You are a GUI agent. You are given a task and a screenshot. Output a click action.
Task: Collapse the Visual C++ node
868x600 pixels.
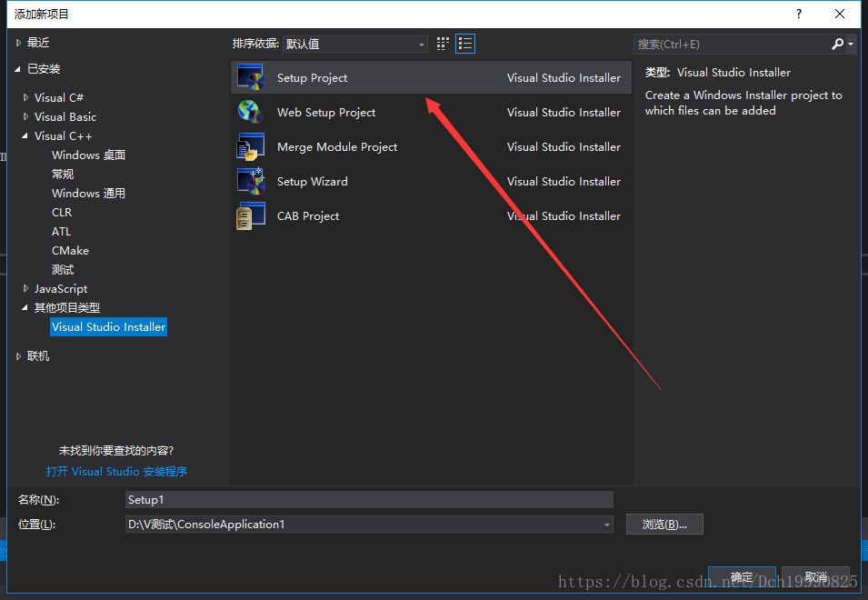(25, 136)
